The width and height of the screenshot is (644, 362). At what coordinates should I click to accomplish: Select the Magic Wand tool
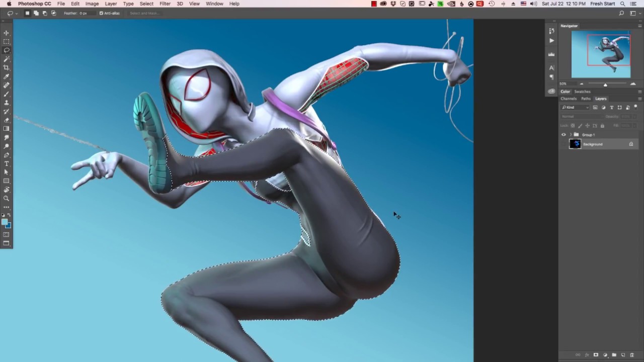click(x=7, y=59)
